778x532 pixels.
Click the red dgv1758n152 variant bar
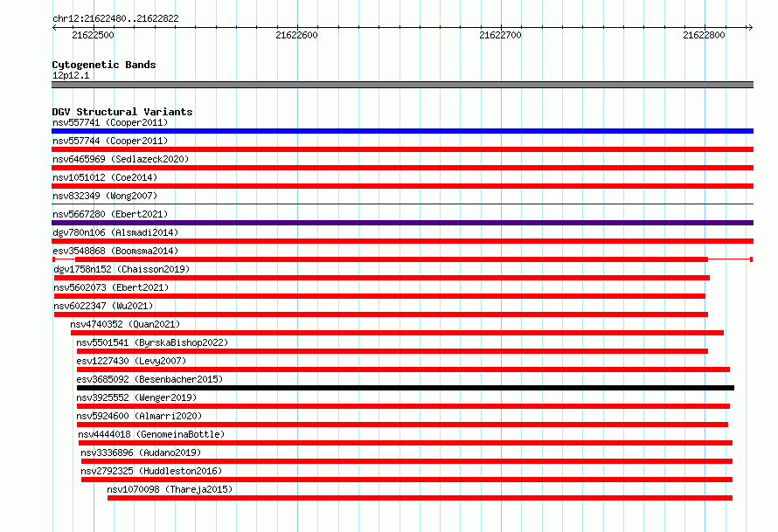click(382, 278)
